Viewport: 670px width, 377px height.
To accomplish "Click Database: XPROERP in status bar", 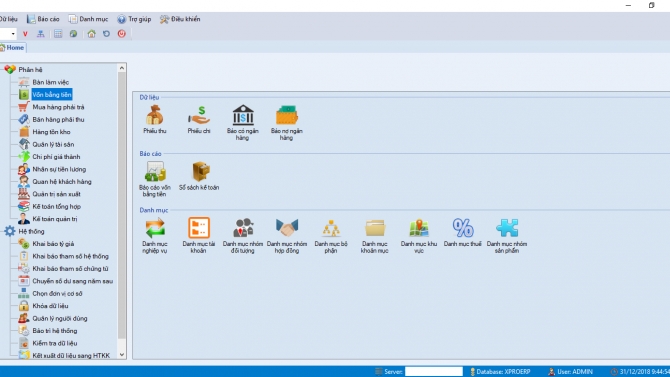I will pyautogui.click(x=500, y=371).
